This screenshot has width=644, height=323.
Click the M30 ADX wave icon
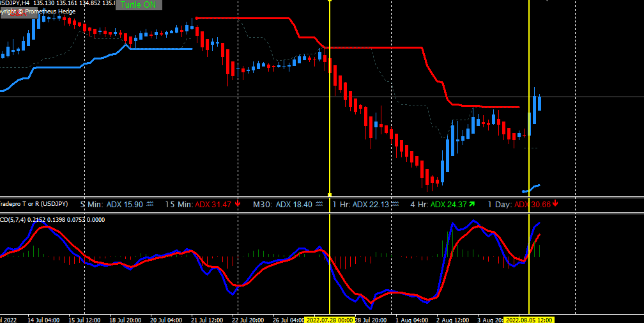click(x=319, y=204)
